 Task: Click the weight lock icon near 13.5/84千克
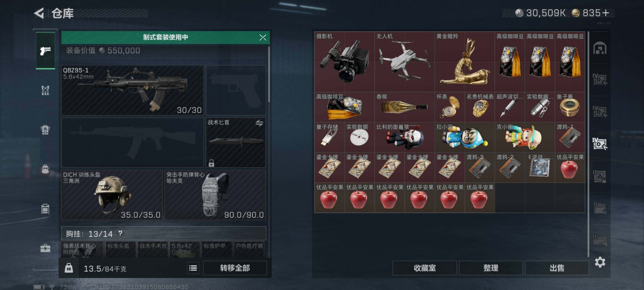(x=69, y=268)
